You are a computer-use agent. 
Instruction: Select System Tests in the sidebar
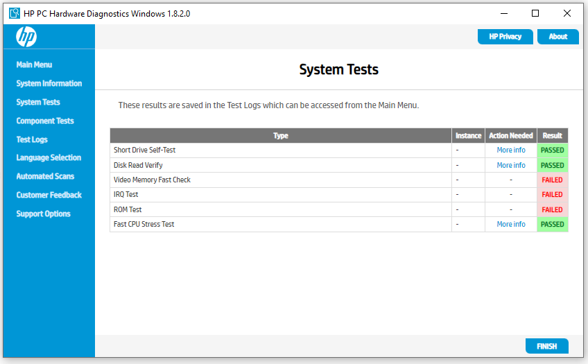(38, 102)
